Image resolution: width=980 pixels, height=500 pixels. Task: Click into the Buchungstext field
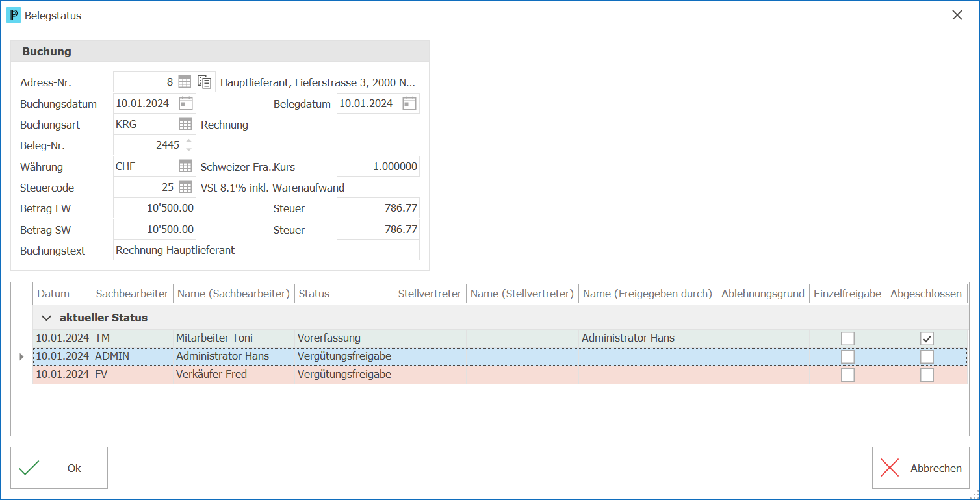click(x=266, y=250)
